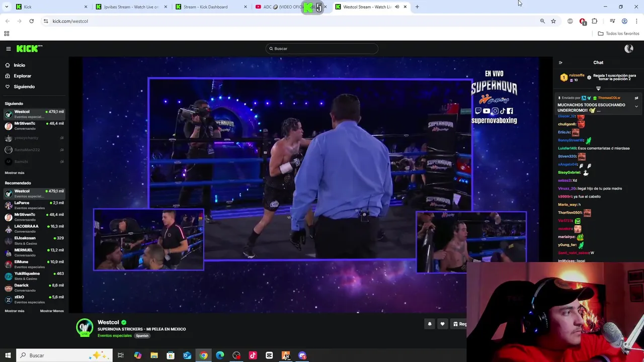This screenshot has height=362, width=644.
Task: Open ElMune recommended channel
Action: coord(34,264)
